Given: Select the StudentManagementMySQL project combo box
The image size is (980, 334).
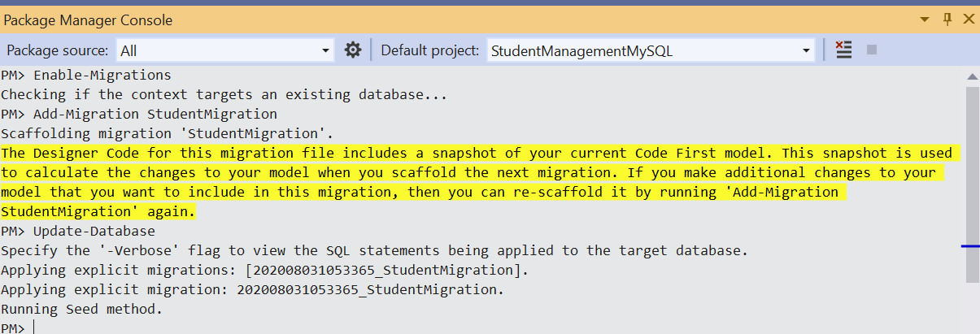Looking at the screenshot, I should [642, 50].
